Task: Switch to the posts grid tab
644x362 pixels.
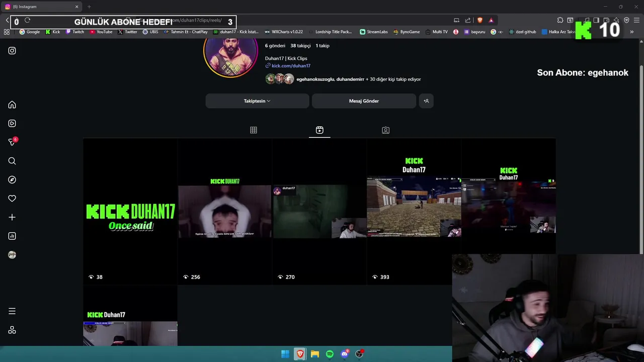Action: pyautogui.click(x=254, y=130)
